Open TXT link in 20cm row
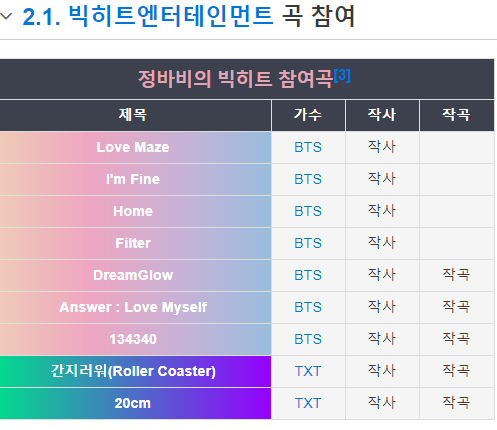Viewport: 497px width, 430px height. tap(308, 403)
